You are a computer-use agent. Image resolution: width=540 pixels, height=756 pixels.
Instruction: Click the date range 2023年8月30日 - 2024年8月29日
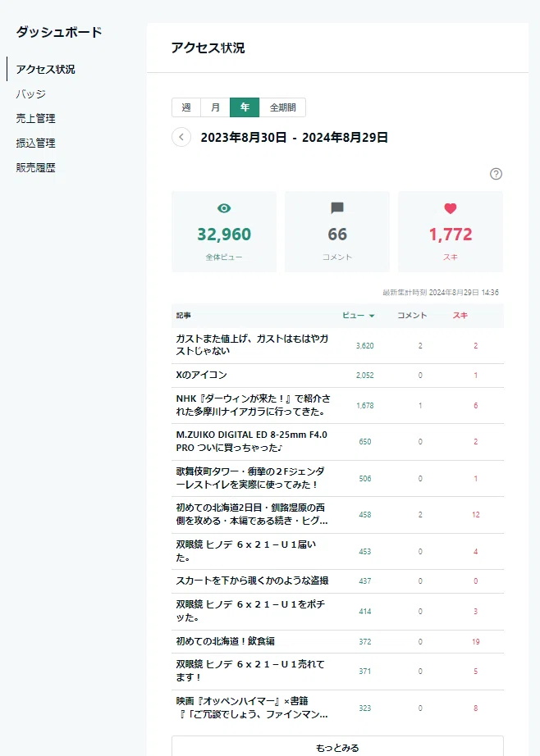(294, 138)
